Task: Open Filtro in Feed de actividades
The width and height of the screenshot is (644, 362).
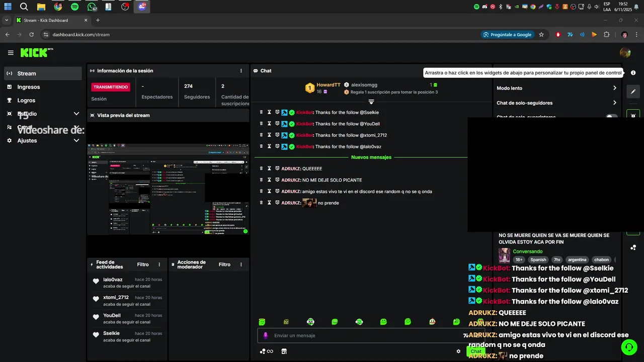Action: point(143,264)
